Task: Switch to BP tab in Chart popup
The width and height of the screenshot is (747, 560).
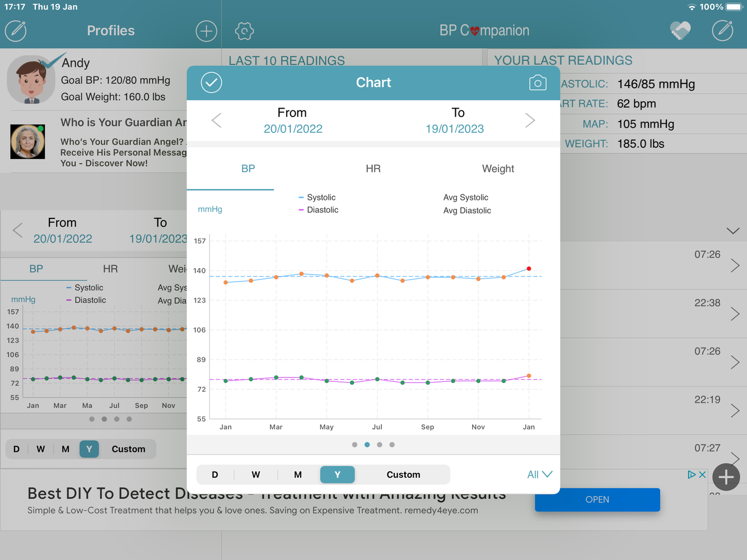Action: point(248,169)
